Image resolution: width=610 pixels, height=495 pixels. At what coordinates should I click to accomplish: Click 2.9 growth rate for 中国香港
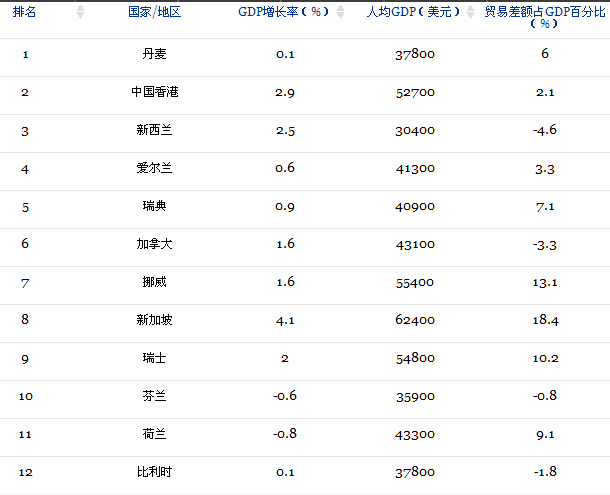click(285, 93)
